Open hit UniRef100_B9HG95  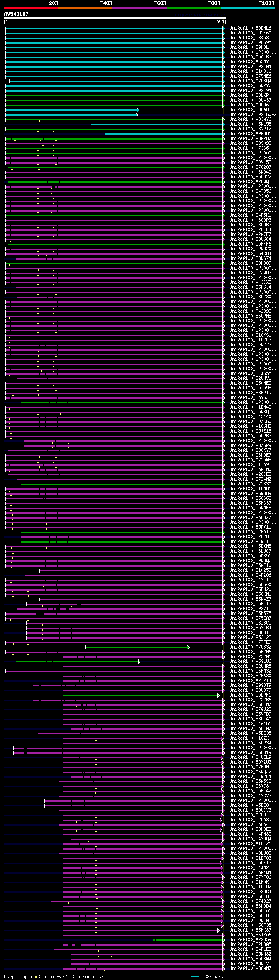250,42
